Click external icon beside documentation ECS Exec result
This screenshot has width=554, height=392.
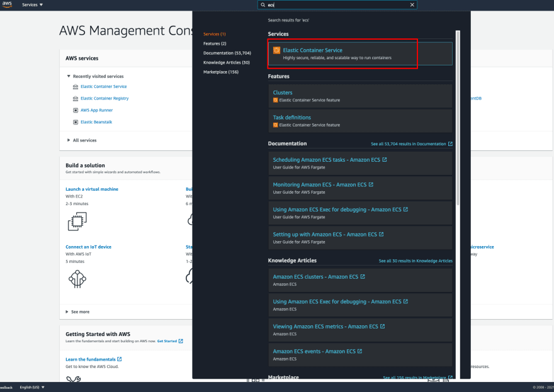(405, 210)
